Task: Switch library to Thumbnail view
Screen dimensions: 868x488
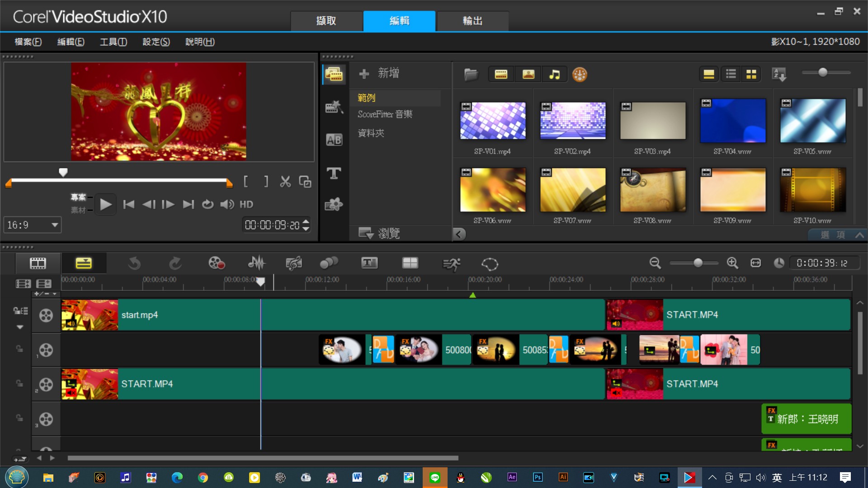Action: pyautogui.click(x=751, y=74)
